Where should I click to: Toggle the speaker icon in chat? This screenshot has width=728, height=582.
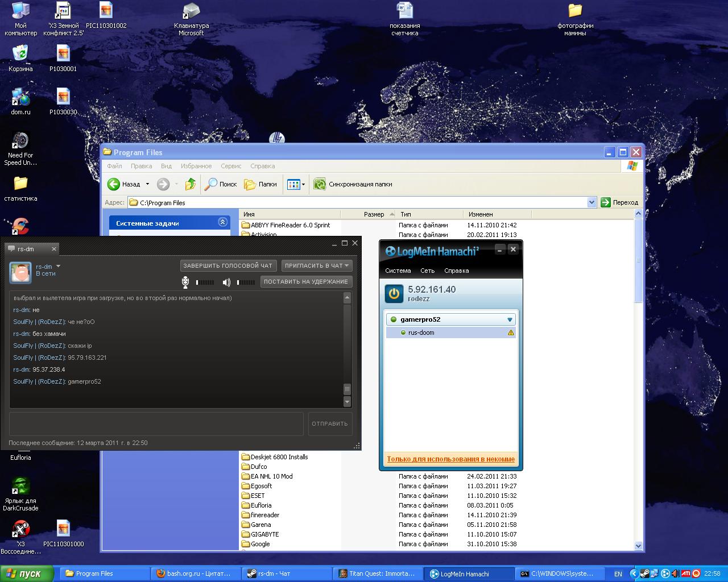point(226,282)
